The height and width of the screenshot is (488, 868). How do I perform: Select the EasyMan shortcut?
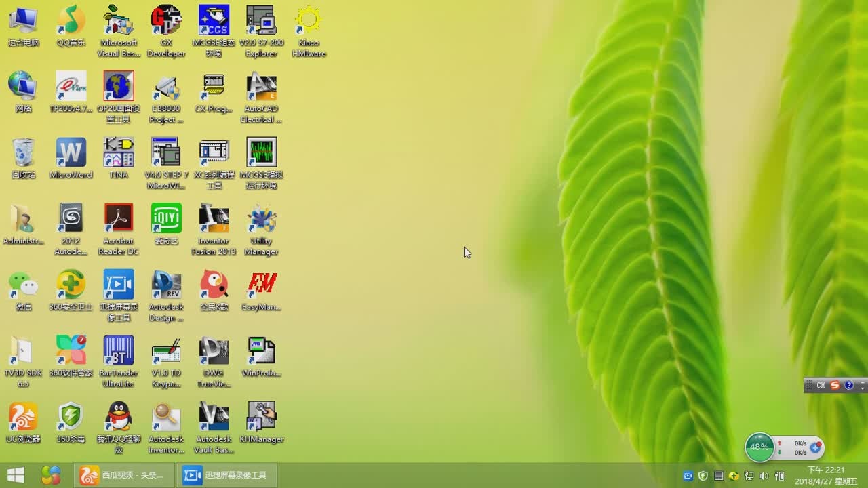point(261,291)
